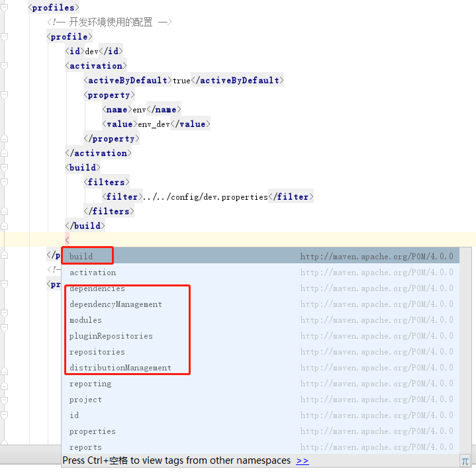Click fold marker beside closing filters tag
The width and height of the screenshot is (476, 473).
4,211
